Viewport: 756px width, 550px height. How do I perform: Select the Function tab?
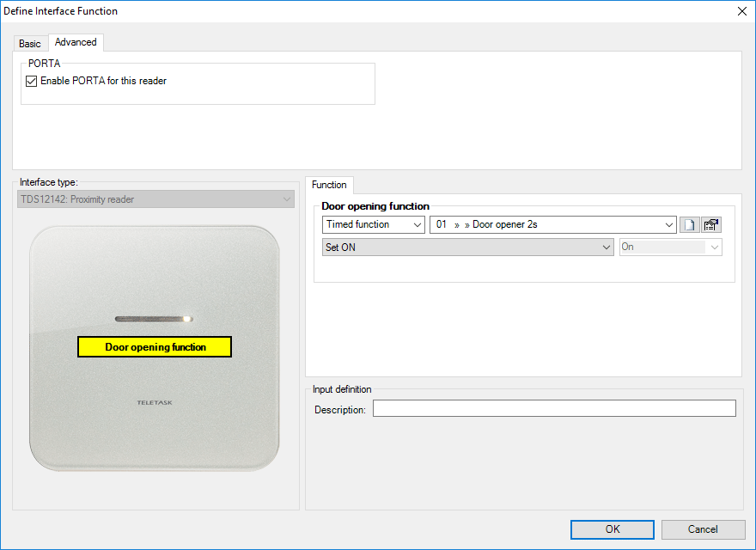[x=329, y=185]
